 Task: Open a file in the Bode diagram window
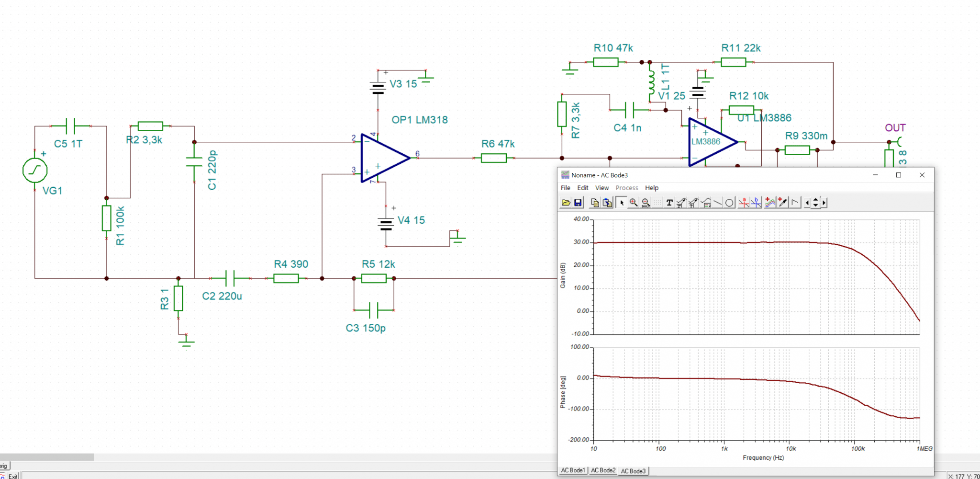566,203
